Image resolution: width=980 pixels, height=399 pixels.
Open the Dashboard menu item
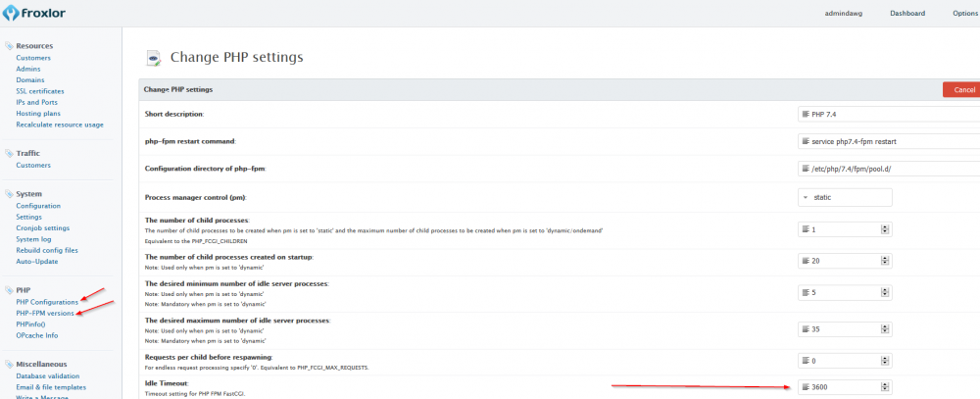click(906, 13)
